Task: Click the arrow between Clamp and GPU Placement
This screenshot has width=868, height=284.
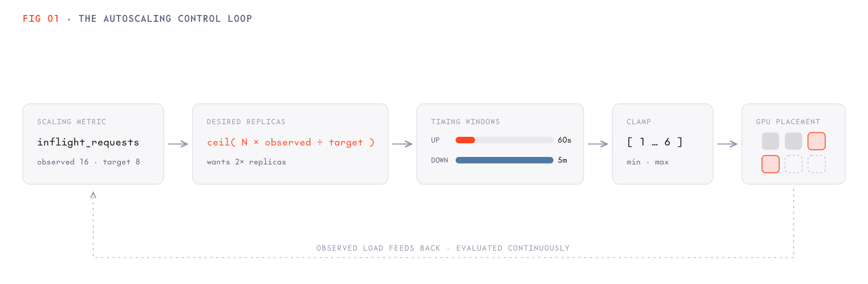Action: (727, 144)
